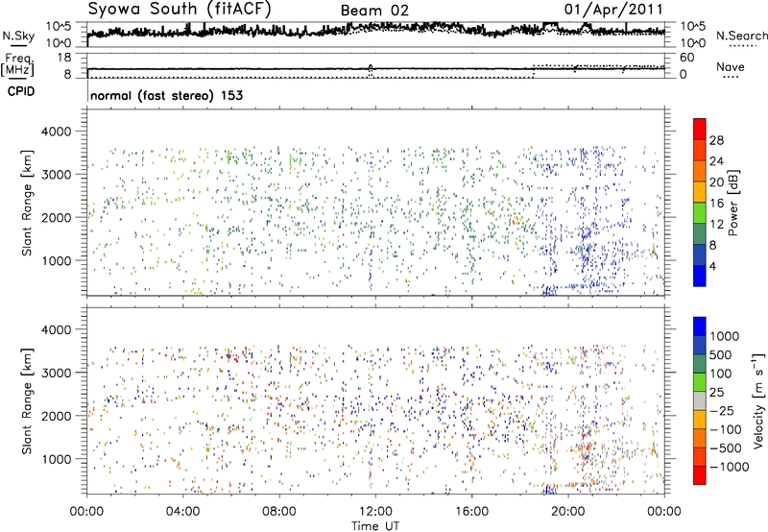Click "Slant Range [km]" beside the velocity panel
This screenshot has height=532, width=768.
tap(27, 401)
